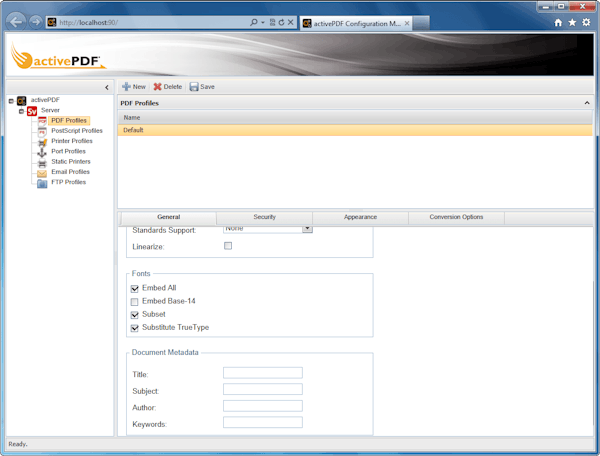Collapse the activePDF tree node

(x=11, y=101)
